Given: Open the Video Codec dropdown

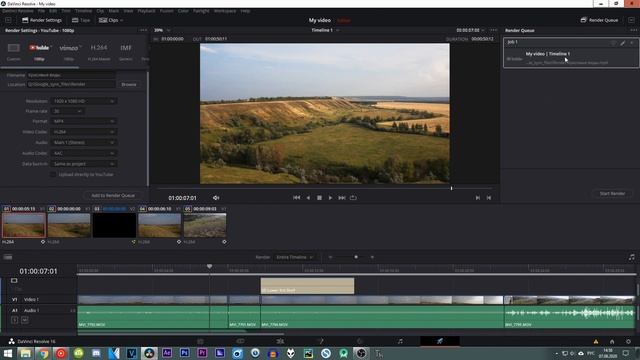Looking at the screenshot, I should [x=84, y=132].
